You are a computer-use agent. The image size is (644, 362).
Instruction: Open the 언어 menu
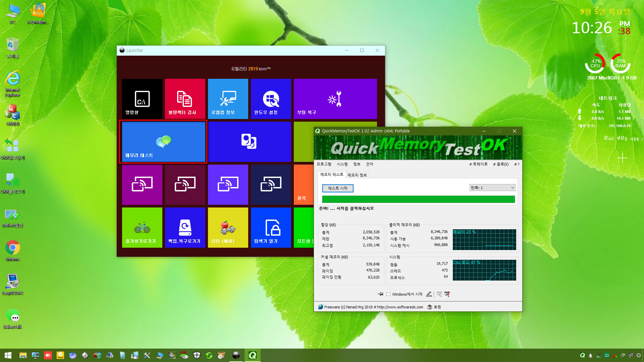(369, 164)
